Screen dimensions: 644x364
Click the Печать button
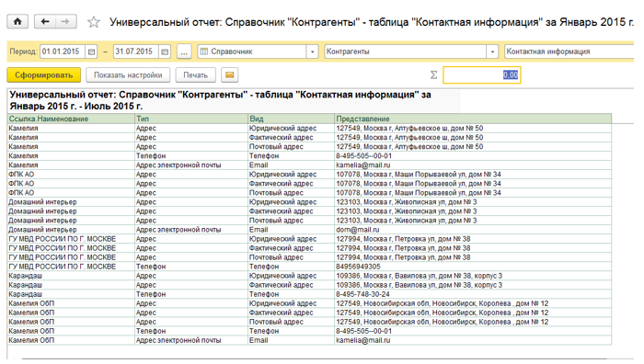pyautogui.click(x=195, y=75)
